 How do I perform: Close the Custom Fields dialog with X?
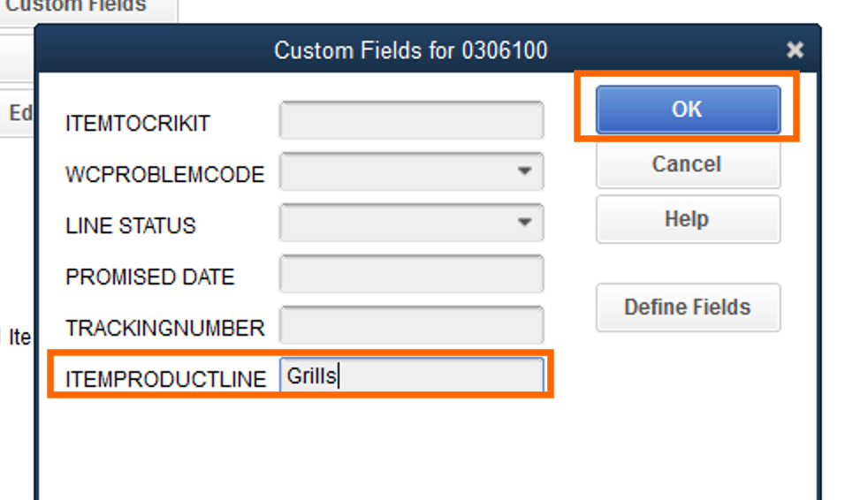click(x=796, y=50)
